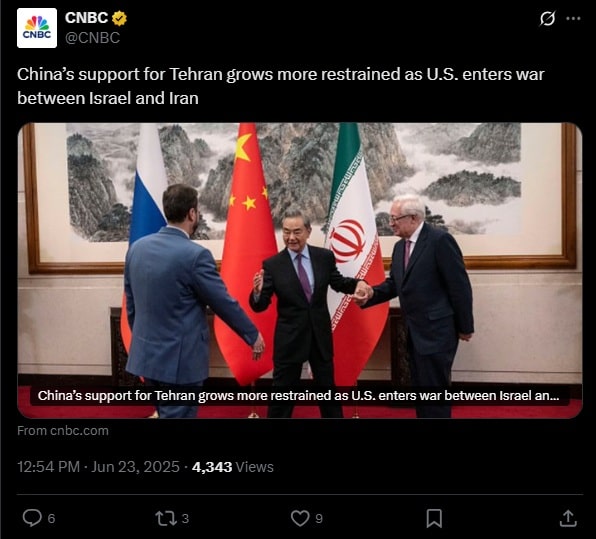This screenshot has height=539, width=596.
Task: Click the headline caption overlay on image
Action: [299, 396]
